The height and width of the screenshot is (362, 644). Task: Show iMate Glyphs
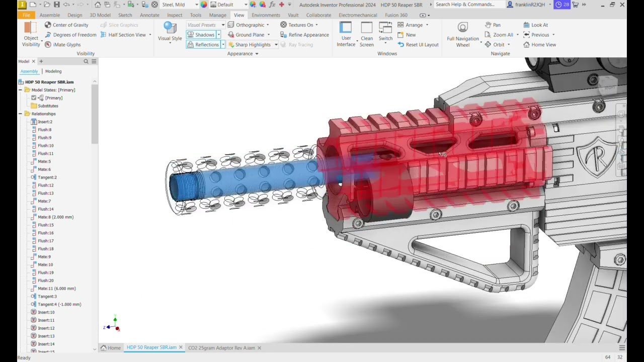pyautogui.click(x=62, y=45)
